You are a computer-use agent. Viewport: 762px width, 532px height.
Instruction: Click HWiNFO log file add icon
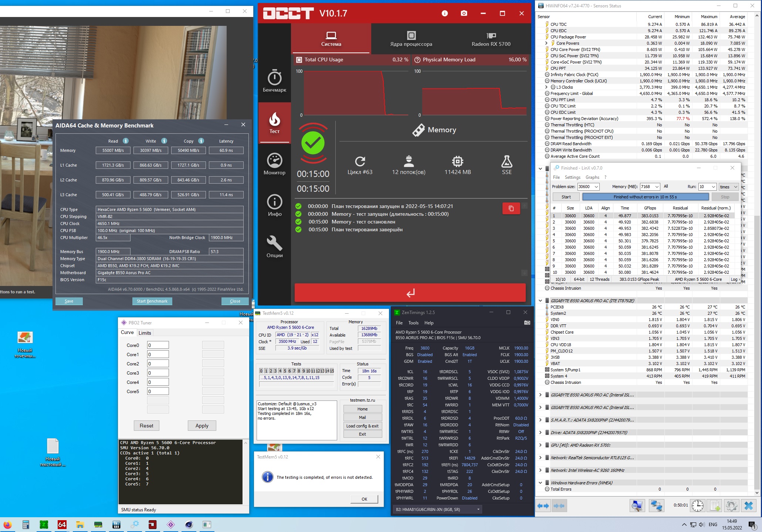click(714, 506)
